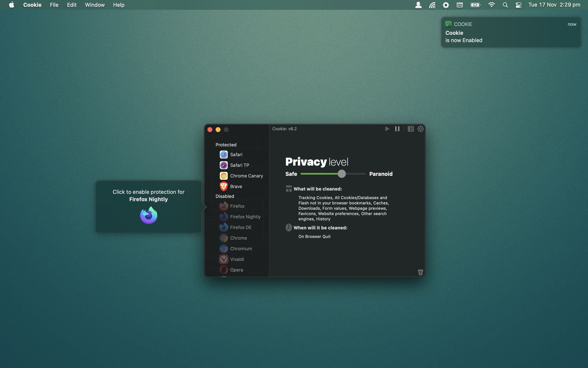Image resolution: width=588 pixels, height=368 pixels.
Task: Open the Window menu
Action: click(x=95, y=5)
